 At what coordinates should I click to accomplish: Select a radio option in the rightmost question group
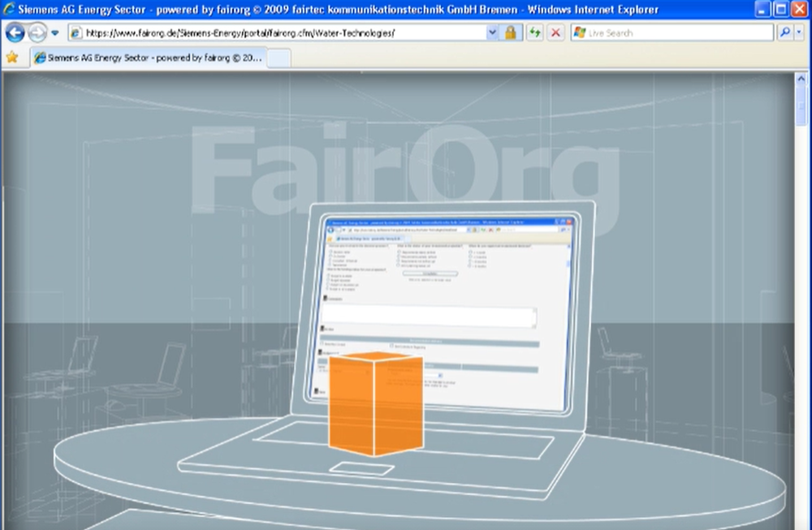(x=471, y=253)
